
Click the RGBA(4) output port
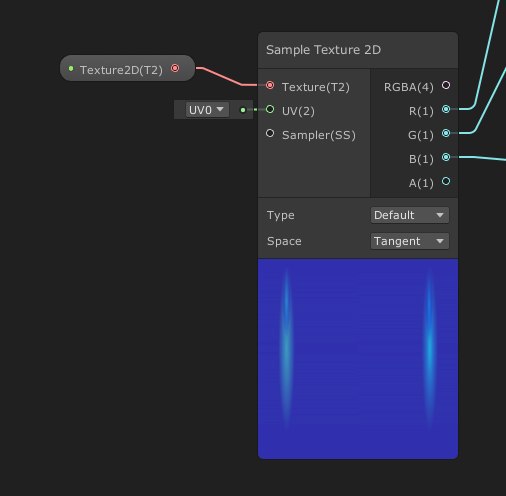tap(446, 85)
